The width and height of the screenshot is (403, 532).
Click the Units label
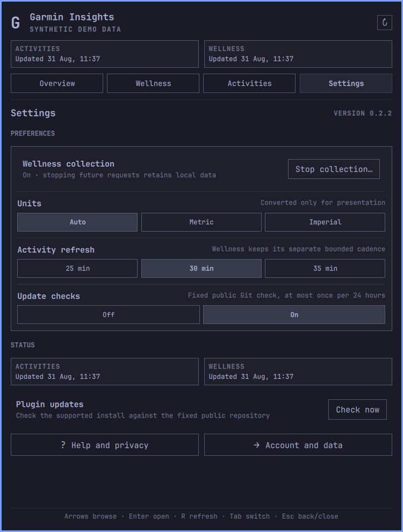click(29, 204)
